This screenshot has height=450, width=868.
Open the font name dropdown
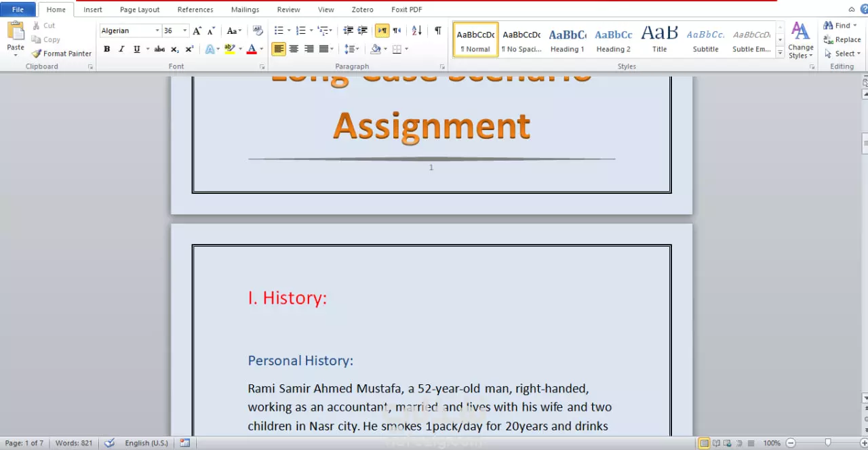(157, 30)
